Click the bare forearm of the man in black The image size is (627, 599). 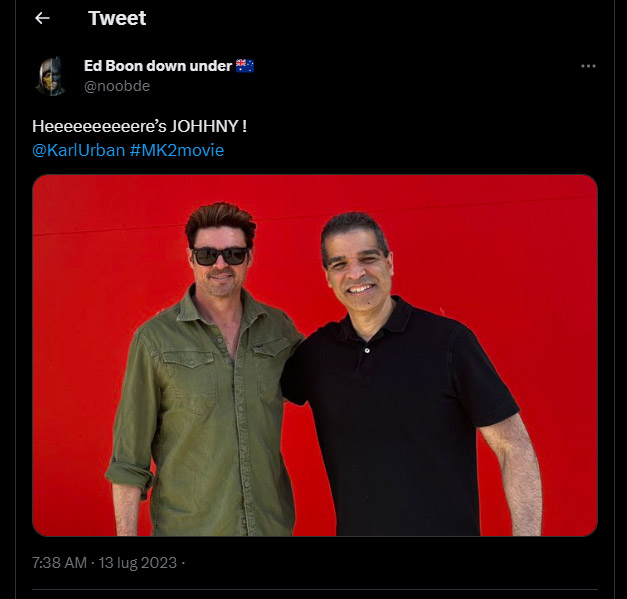522,470
